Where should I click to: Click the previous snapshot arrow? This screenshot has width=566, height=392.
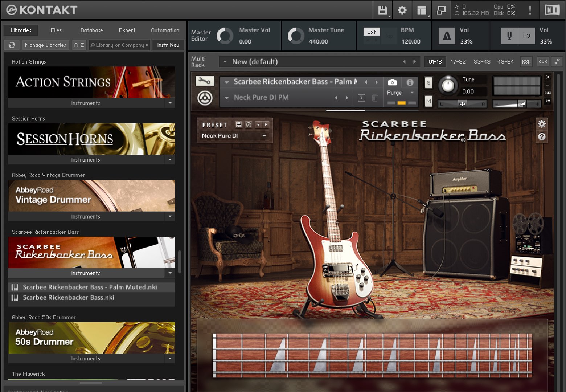point(336,98)
